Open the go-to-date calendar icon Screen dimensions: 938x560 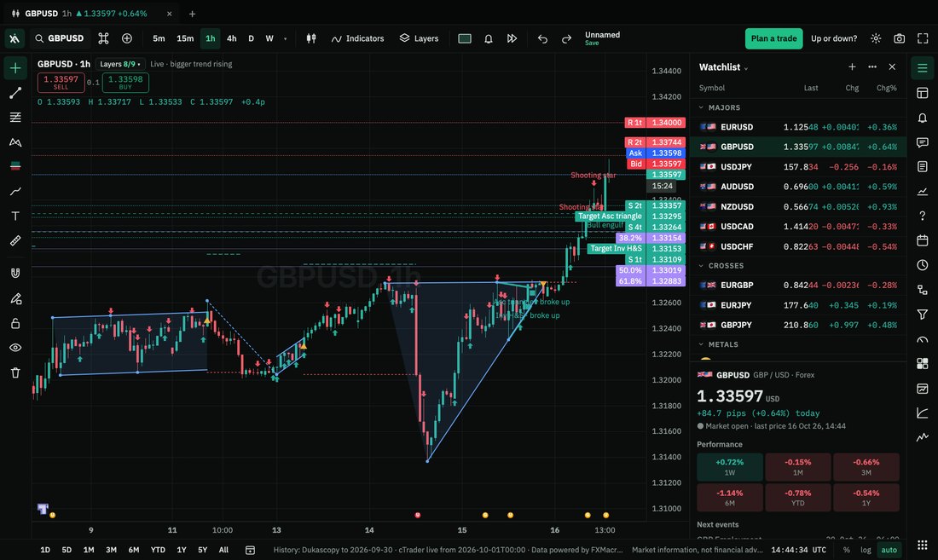click(250, 550)
